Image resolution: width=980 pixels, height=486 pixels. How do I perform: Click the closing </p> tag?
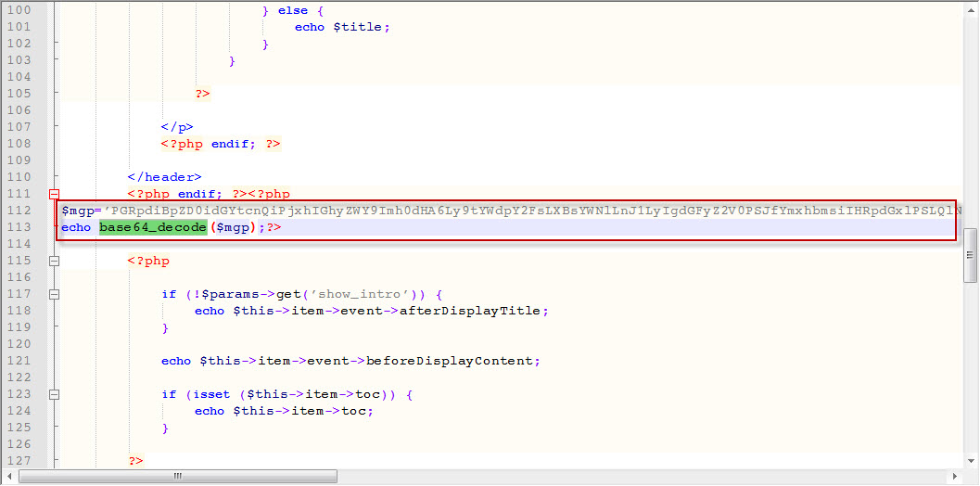(x=177, y=128)
